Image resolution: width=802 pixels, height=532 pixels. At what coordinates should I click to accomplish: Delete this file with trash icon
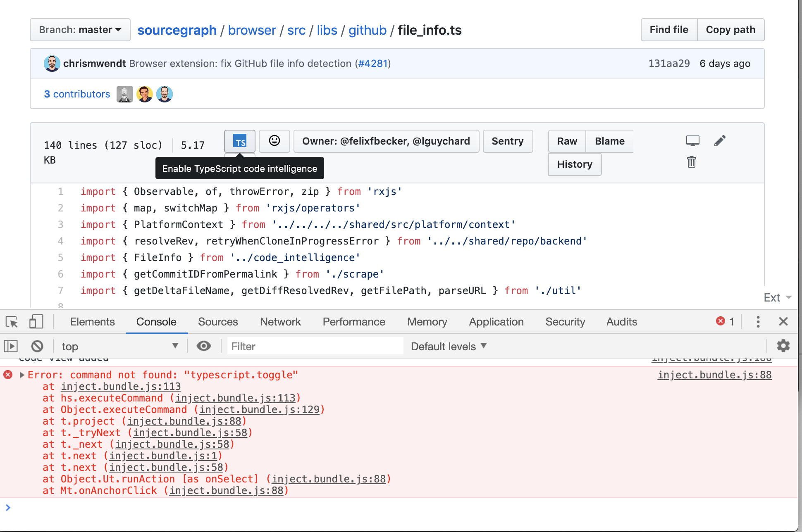click(x=692, y=161)
